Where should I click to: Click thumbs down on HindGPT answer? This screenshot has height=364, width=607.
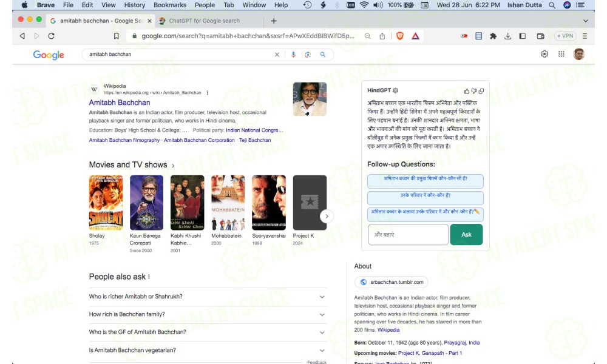pos(474,91)
